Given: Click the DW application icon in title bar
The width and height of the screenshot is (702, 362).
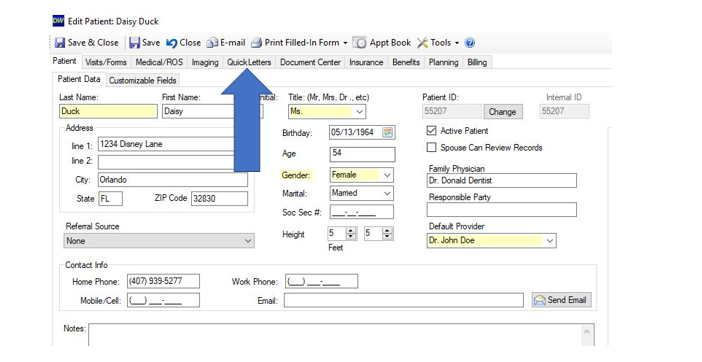Looking at the screenshot, I should tap(58, 21).
